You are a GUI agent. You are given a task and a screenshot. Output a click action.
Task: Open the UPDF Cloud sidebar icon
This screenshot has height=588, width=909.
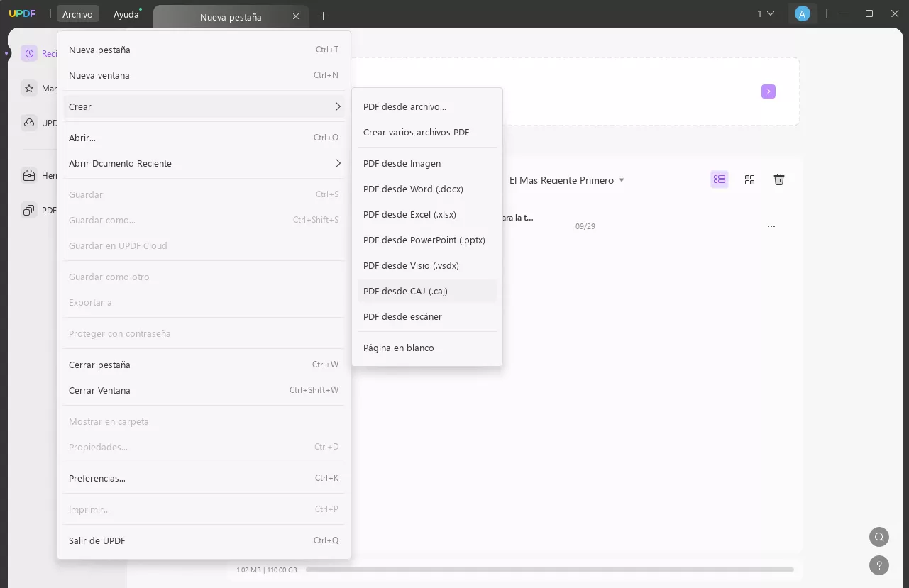coord(29,123)
